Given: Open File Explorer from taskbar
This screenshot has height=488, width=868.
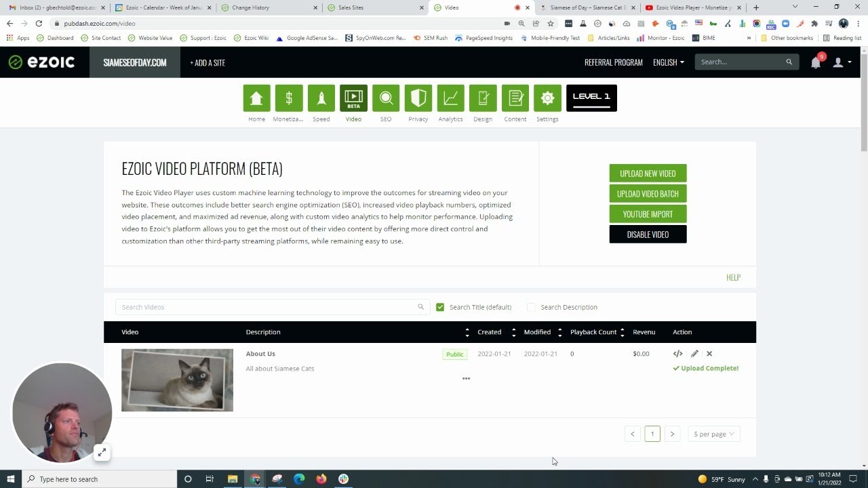Looking at the screenshot, I should [x=233, y=479].
